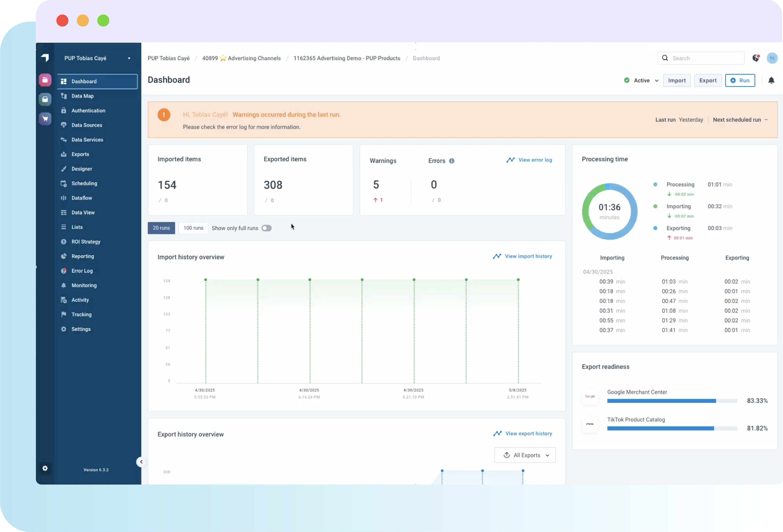This screenshot has width=783, height=532.
Task: Open the notifications bell
Action: [772, 80]
